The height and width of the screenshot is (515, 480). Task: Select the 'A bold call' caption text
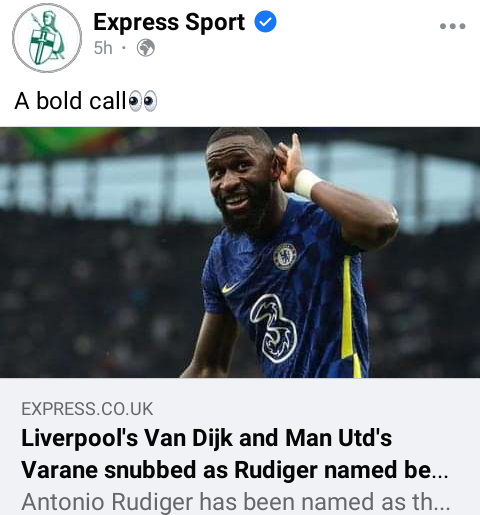click(70, 100)
